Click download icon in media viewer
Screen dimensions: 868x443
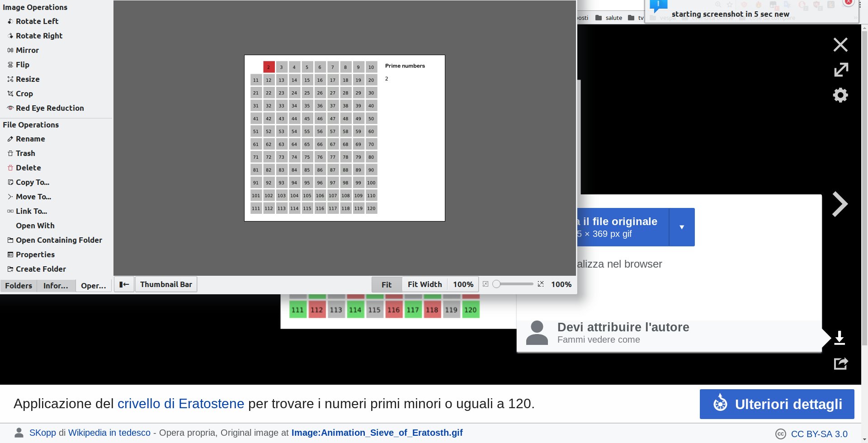pyautogui.click(x=840, y=338)
